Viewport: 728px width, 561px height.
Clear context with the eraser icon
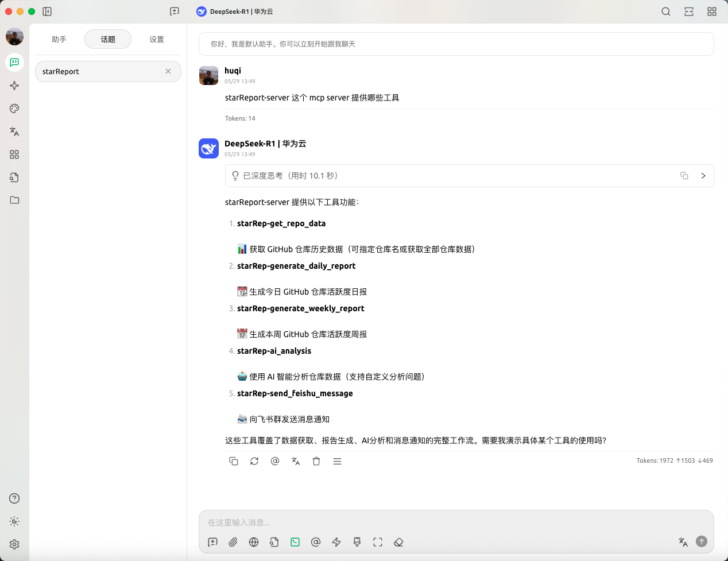click(x=398, y=541)
